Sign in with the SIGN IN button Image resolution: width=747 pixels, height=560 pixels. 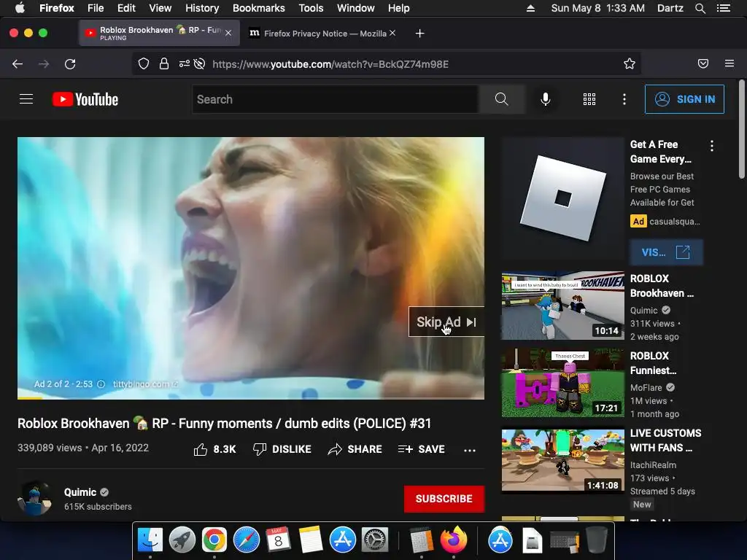click(684, 99)
